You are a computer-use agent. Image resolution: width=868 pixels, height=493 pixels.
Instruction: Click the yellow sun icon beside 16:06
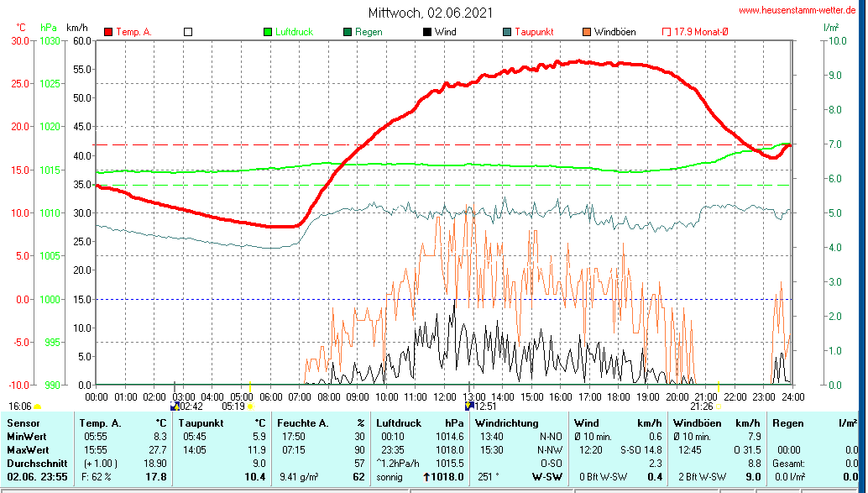37,407
